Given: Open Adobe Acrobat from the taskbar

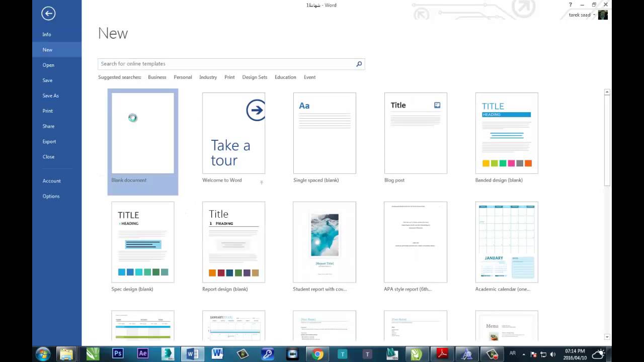Looking at the screenshot, I should pos(442,354).
